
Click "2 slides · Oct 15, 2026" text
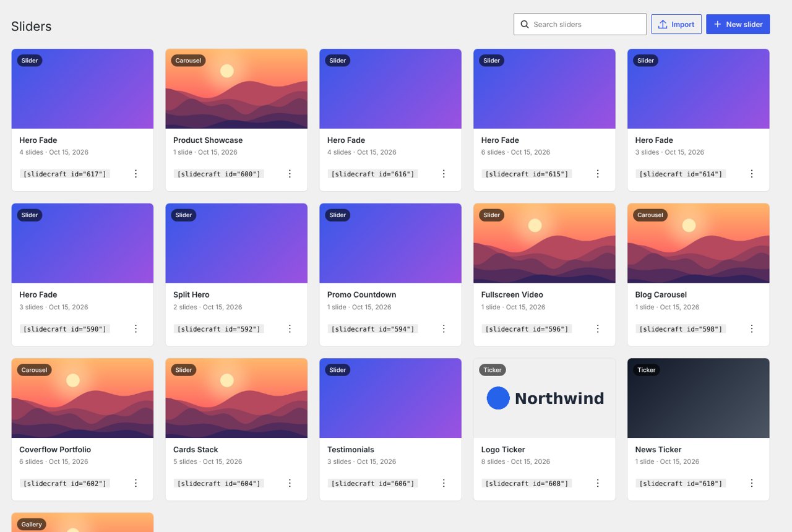(x=208, y=307)
